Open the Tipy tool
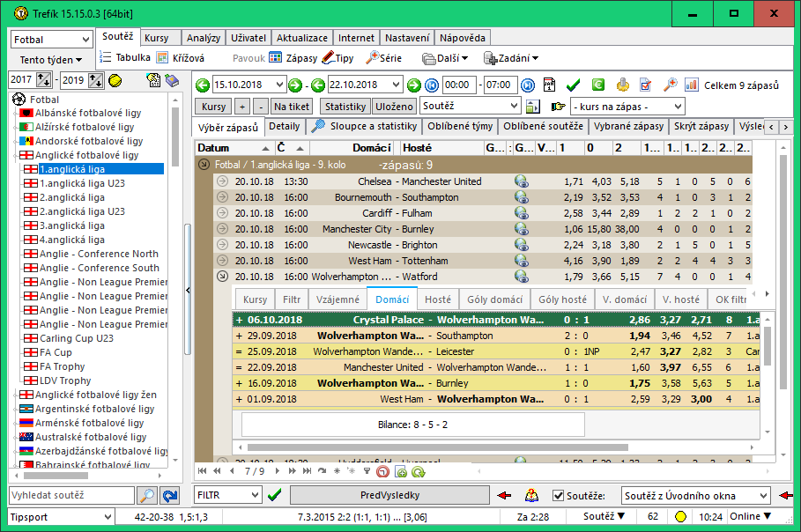This screenshot has width=801, height=532. pos(337,58)
